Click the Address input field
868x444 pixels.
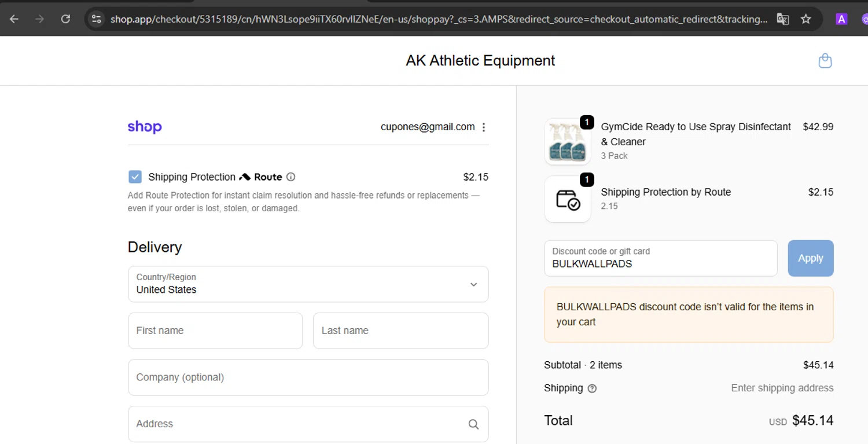(x=308, y=424)
